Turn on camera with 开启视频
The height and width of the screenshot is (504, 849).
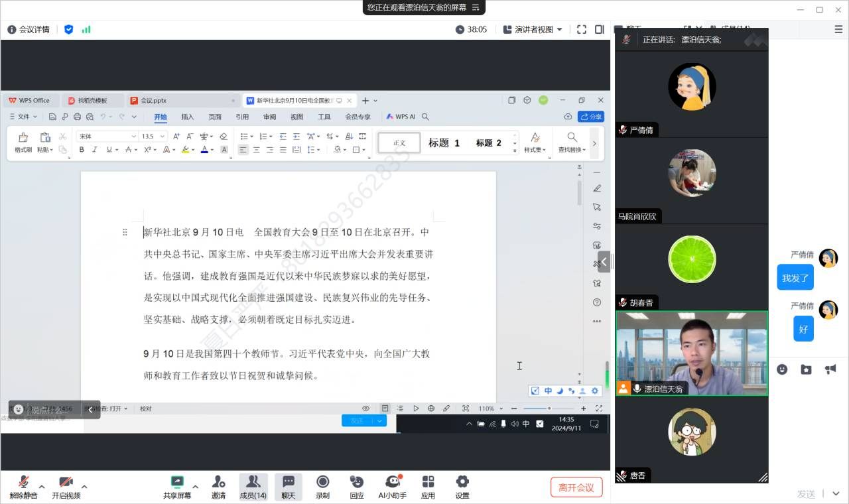(66, 482)
